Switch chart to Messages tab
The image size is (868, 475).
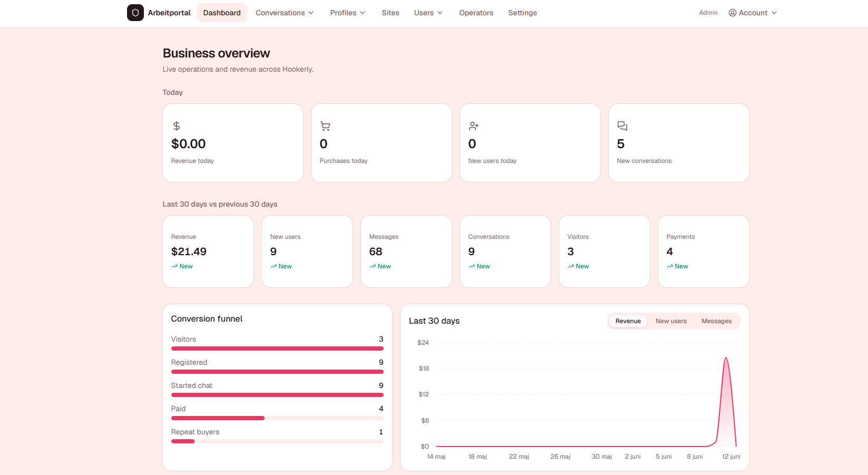(716, 321)
